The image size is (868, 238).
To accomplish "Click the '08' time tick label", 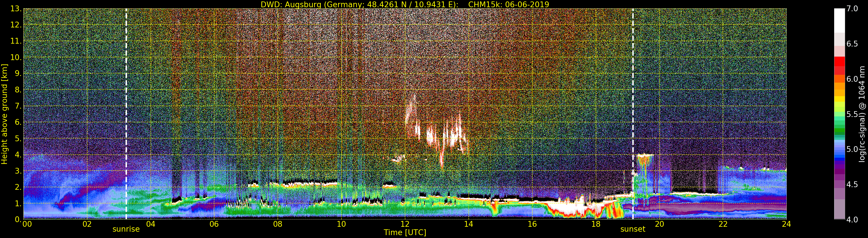I will [x=278, y=224].
